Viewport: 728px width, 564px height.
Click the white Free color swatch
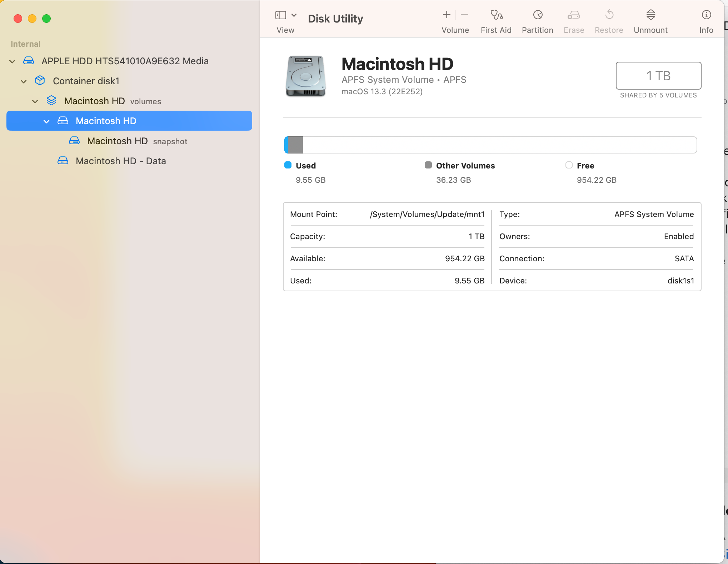point(569,165)
